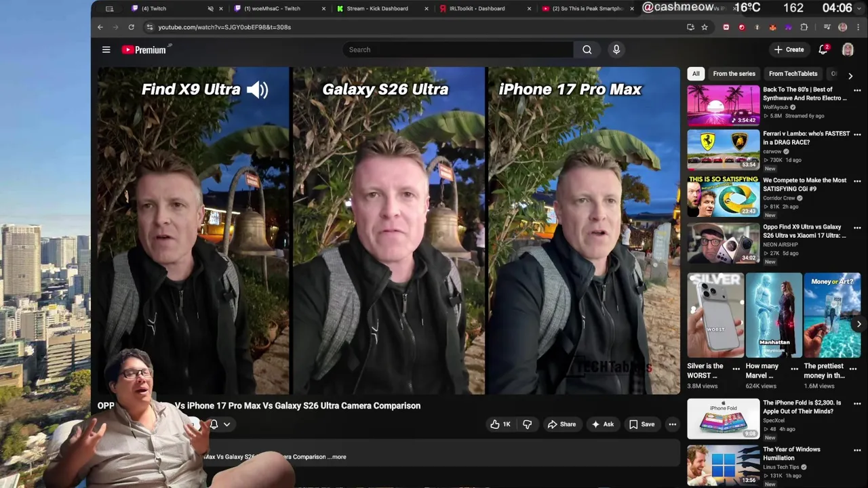Image resolution: width=868 pixels, height=488 pixels.
Task: Switch to Stream - Kick Dashboard tab
Action: [x=377, y=9]
